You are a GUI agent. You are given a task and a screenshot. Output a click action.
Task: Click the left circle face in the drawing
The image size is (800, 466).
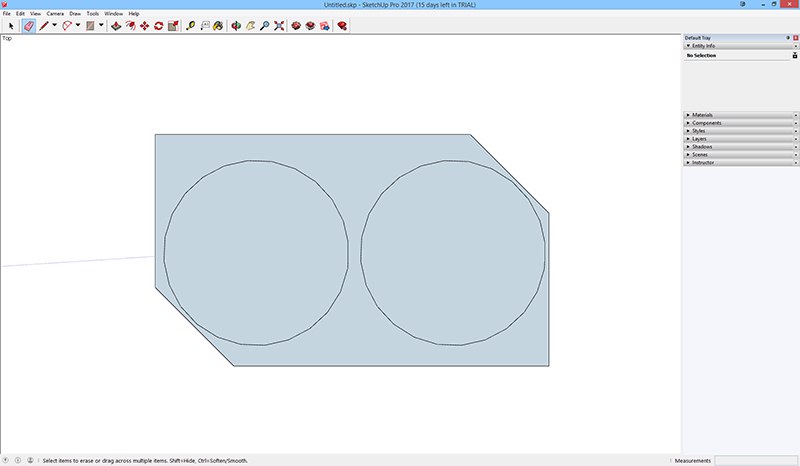pyautogui.click(x=256, y=252)
